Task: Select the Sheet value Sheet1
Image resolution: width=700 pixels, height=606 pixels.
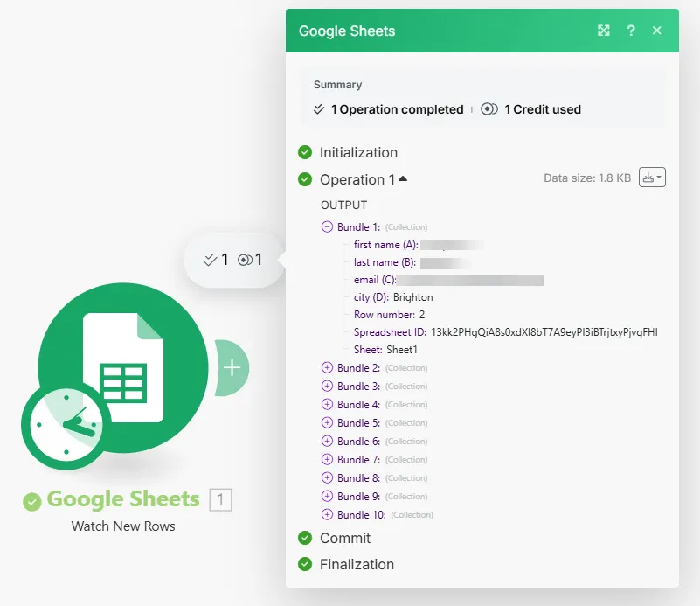Action: click(x=402, y=350)
